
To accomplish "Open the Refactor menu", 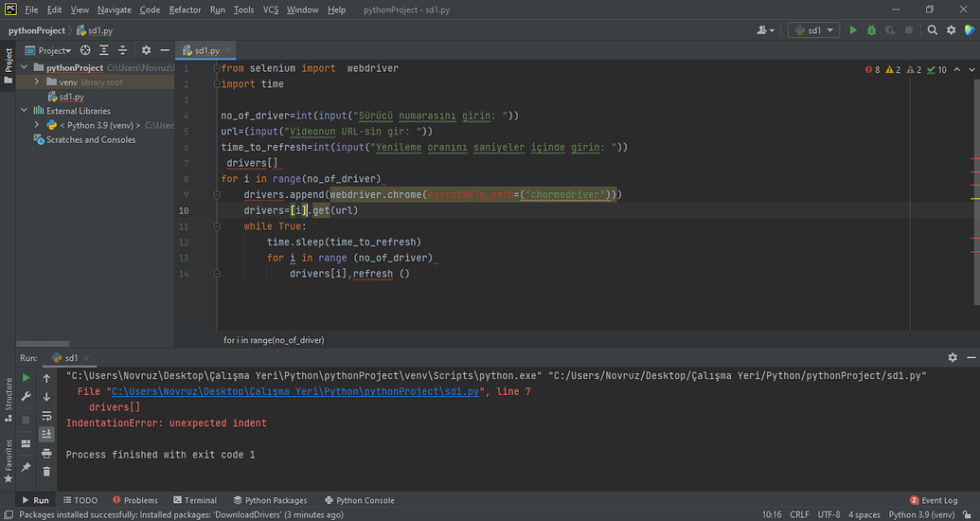I will tap(185, 9).
